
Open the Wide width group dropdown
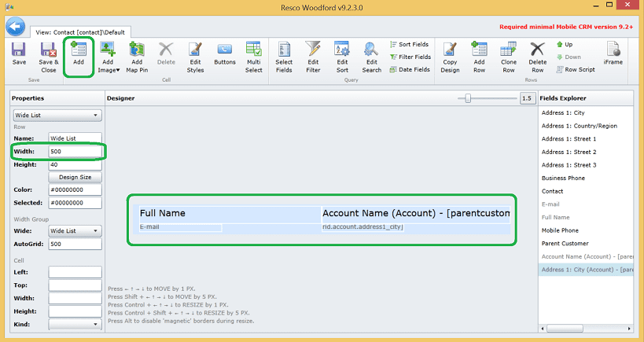(x=75, y=230)
